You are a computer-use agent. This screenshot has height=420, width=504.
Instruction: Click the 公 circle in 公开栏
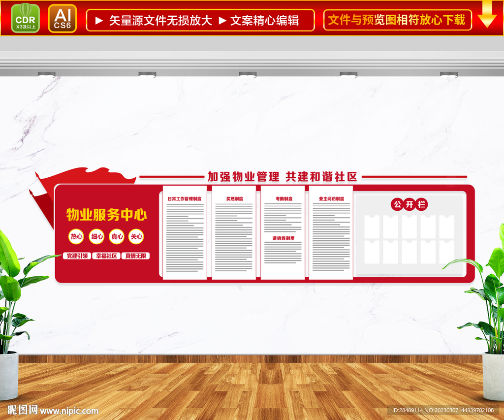(x=397, y=204)
